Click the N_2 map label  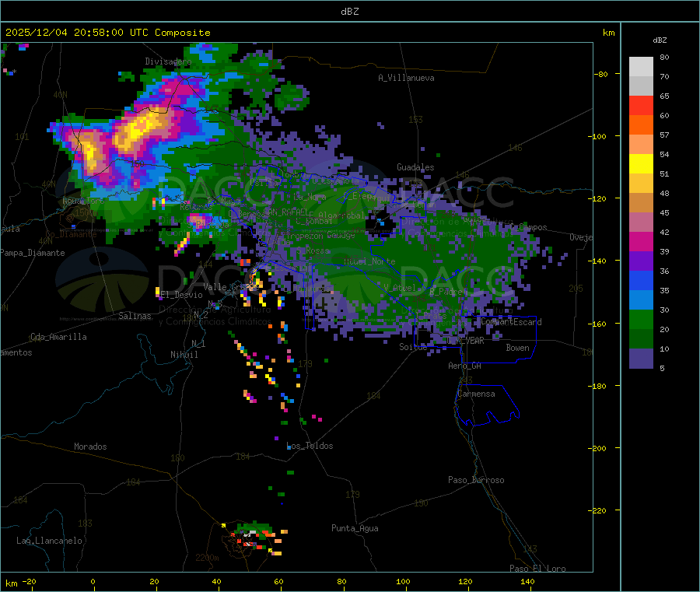point(201,315)
